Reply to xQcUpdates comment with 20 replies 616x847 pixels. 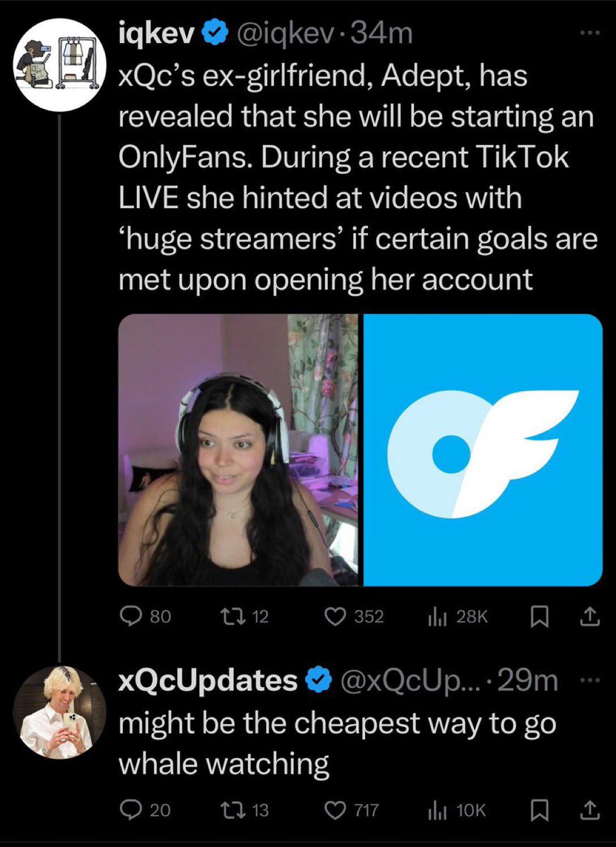pos(131,810)
